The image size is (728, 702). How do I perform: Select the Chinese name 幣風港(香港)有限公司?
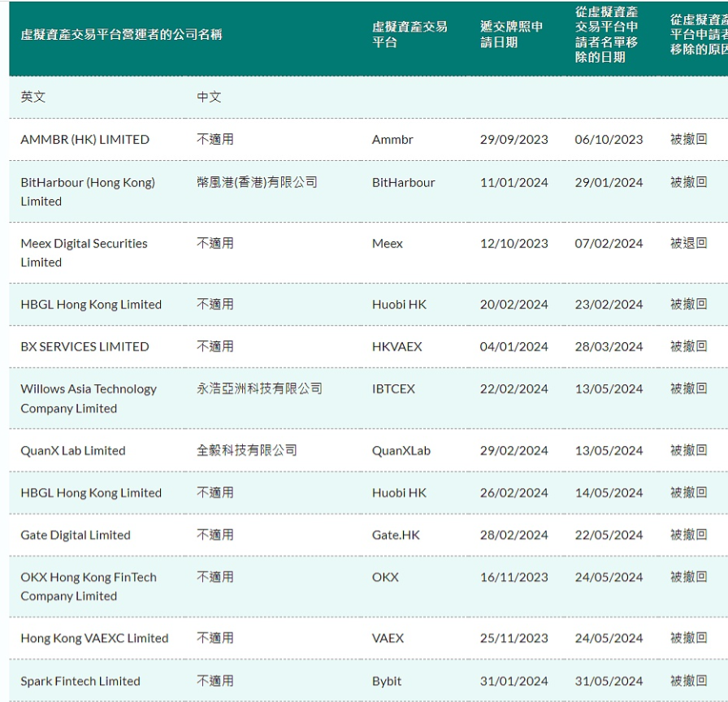257,183
